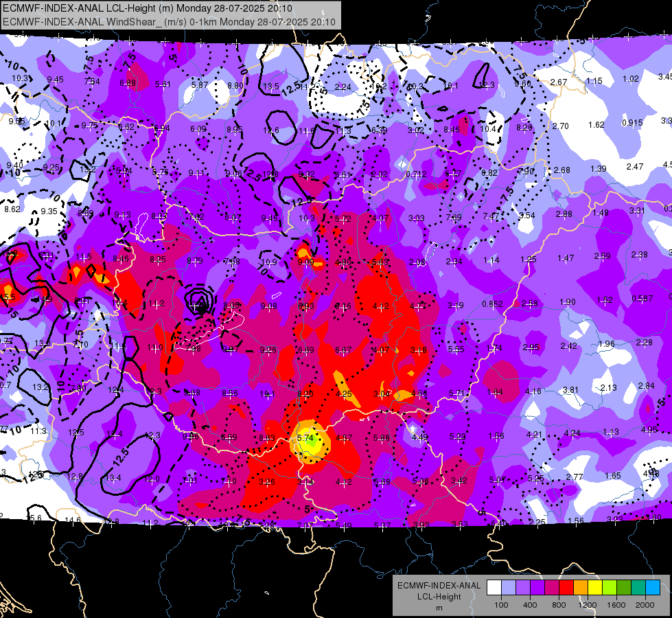The width and height of the screenshot is (672, 618).
Task: Click the grid value '2.77'
Action: 575,477
